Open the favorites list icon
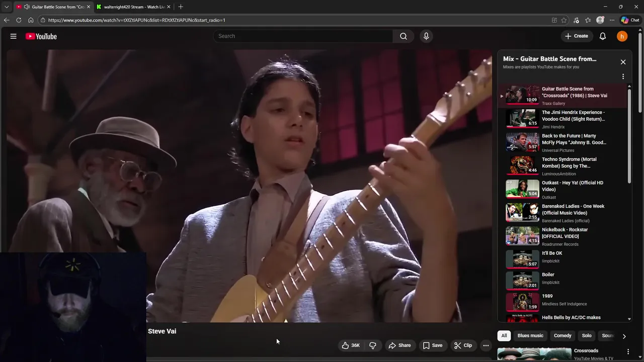The image size is (644, 362). click(588, 20)
